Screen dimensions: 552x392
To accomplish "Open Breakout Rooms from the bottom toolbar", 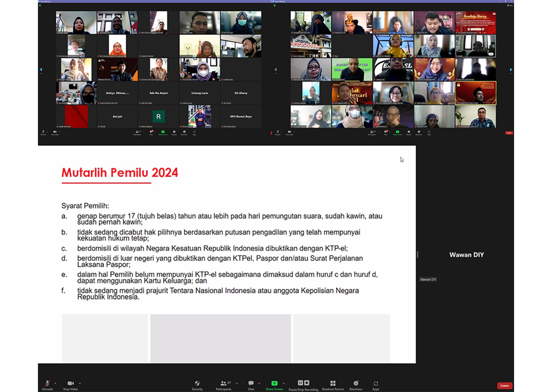I will (x=333, y=384).
